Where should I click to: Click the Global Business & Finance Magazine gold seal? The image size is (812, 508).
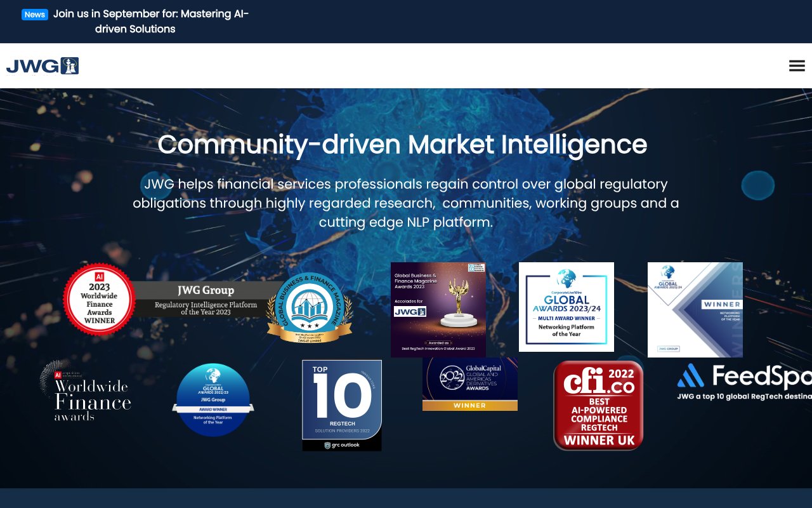click(310, 307)
